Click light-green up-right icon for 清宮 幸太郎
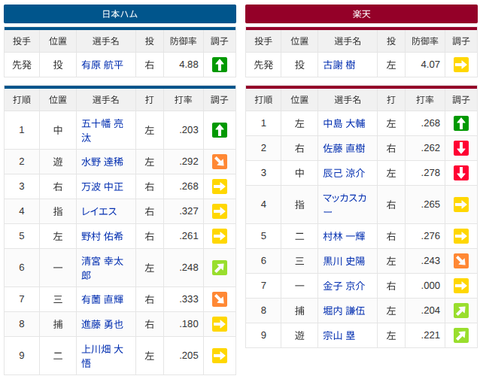This screenshot has height=379, width=480. tap(220, 268)
